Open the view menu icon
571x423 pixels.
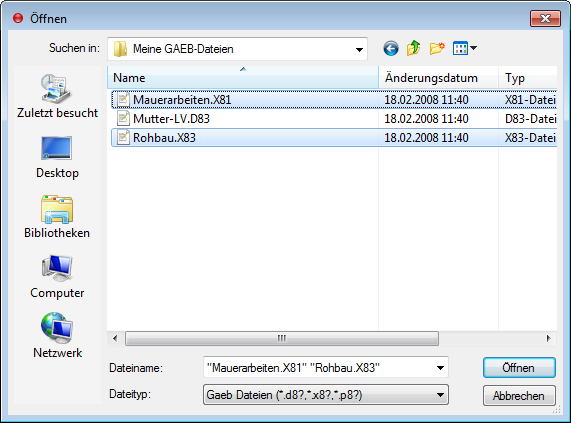(460, 48)
